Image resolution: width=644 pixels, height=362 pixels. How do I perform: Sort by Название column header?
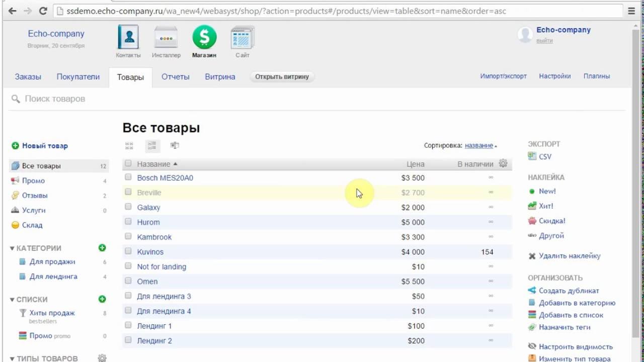(x=157, y=164)
